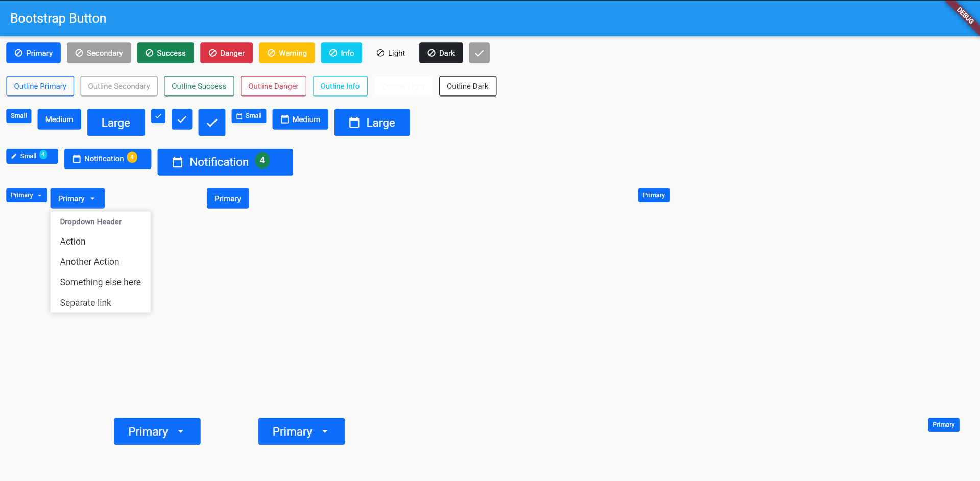Open the small Primary dropdown button
Viewport: 980px width, 481px height.
click(x=27, y=195)
